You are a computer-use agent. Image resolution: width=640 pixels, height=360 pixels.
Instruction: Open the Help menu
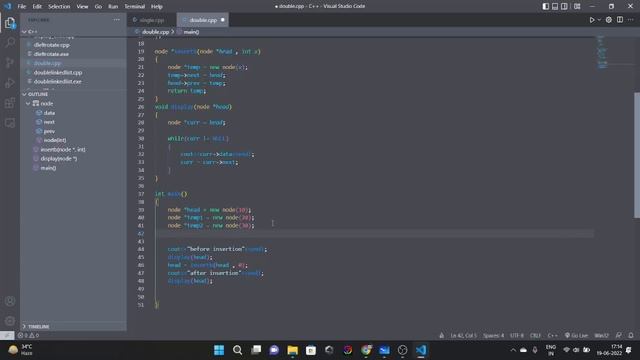tap(157, 6)
